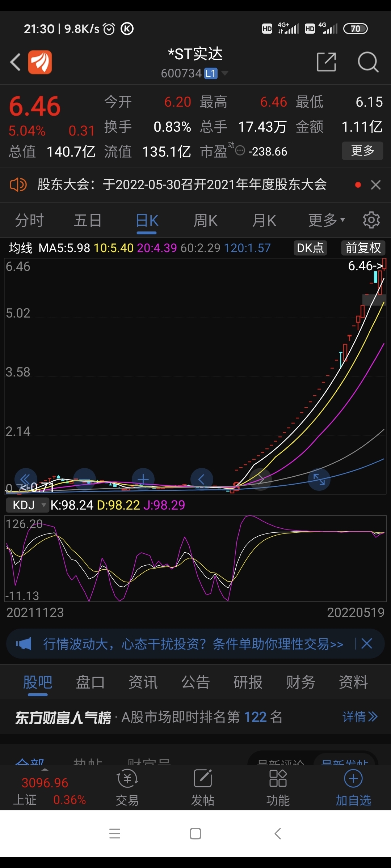The image size is (391, 868).
Task: Expand the stock code 600734 dropdown arrow
Action: click(x=225, y=73)
